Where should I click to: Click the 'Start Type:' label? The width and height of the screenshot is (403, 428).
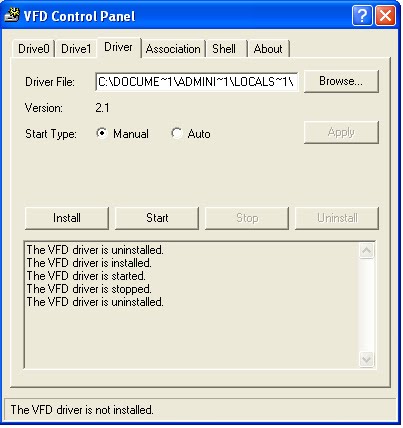click(x=51, y=134)
